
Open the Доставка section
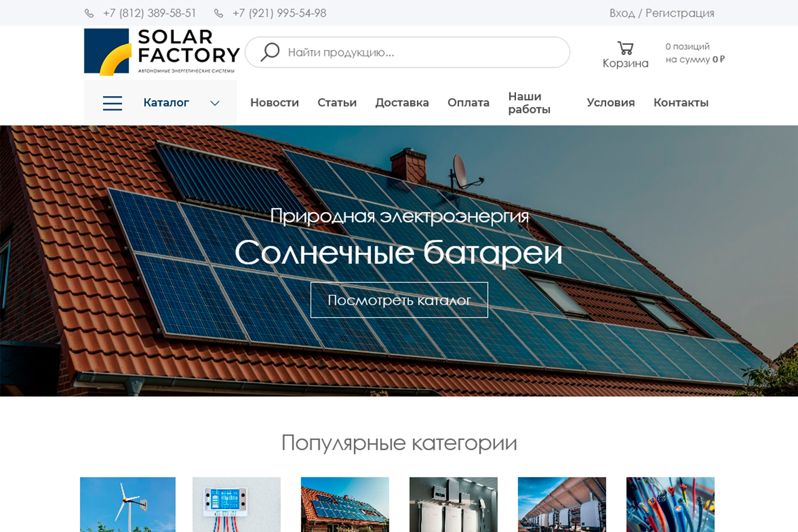coord(402,103)
